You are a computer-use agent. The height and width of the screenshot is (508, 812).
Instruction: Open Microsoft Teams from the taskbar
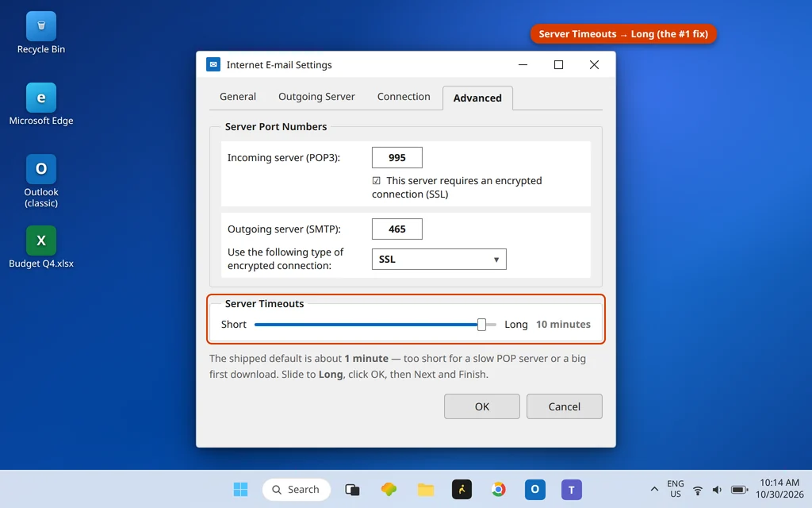(x=572, y=489)
